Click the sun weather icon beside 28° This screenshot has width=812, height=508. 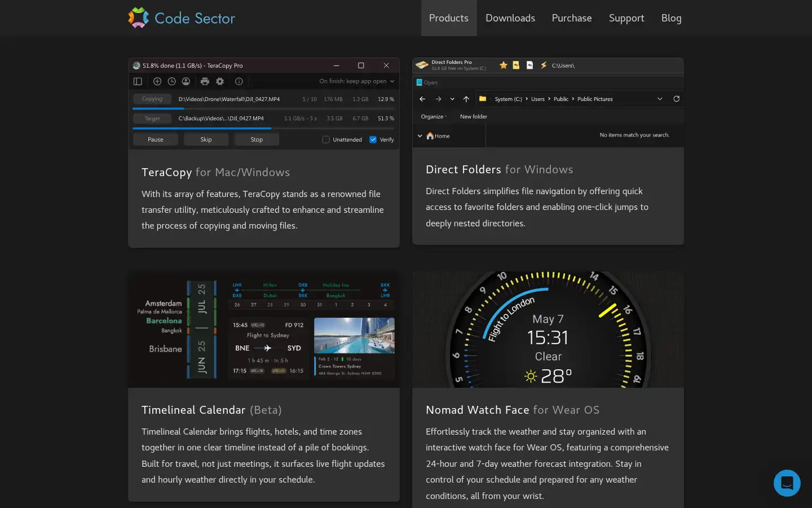tap(531, 376)
